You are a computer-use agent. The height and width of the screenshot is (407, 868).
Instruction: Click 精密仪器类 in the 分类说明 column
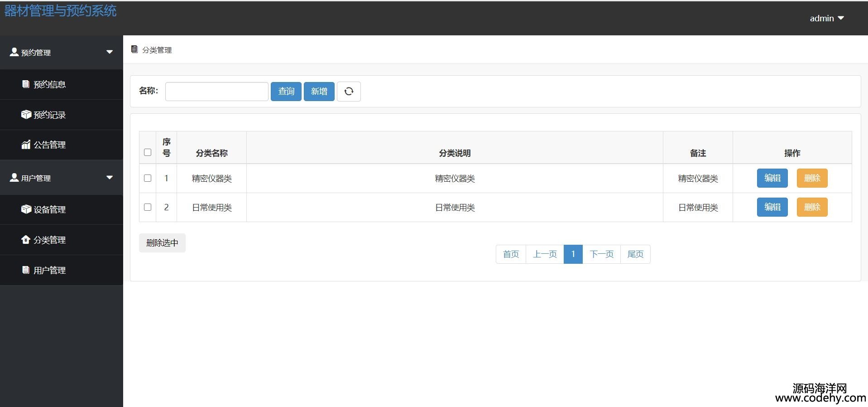455,179
